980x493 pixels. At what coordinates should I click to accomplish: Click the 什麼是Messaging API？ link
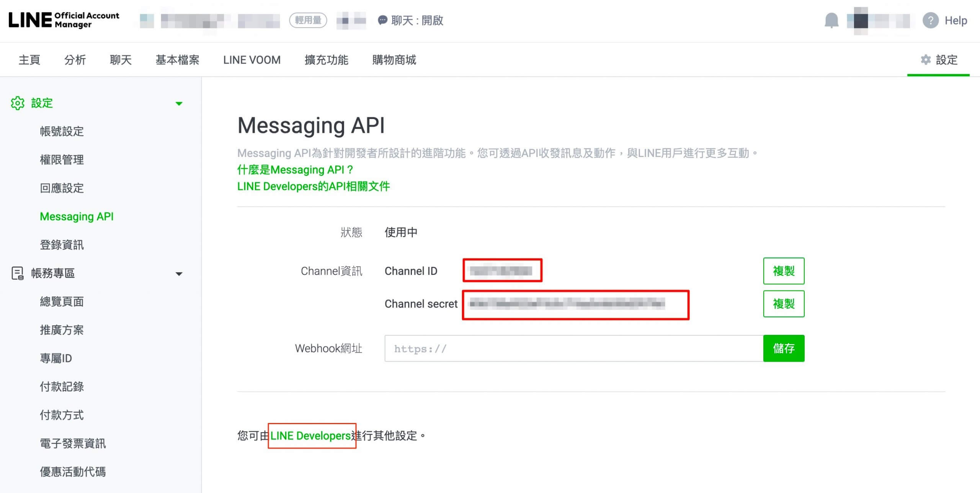(x=295, y=170)
